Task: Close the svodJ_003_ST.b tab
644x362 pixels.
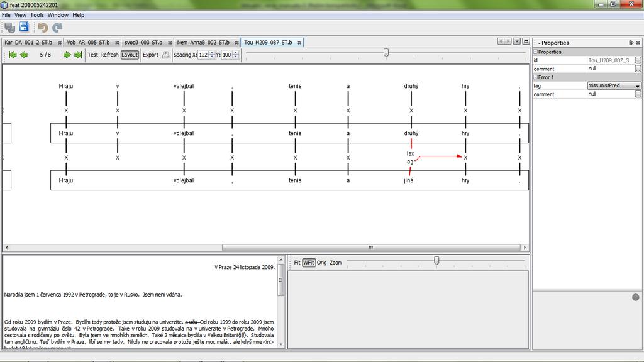Action: (x=170, y=43)
